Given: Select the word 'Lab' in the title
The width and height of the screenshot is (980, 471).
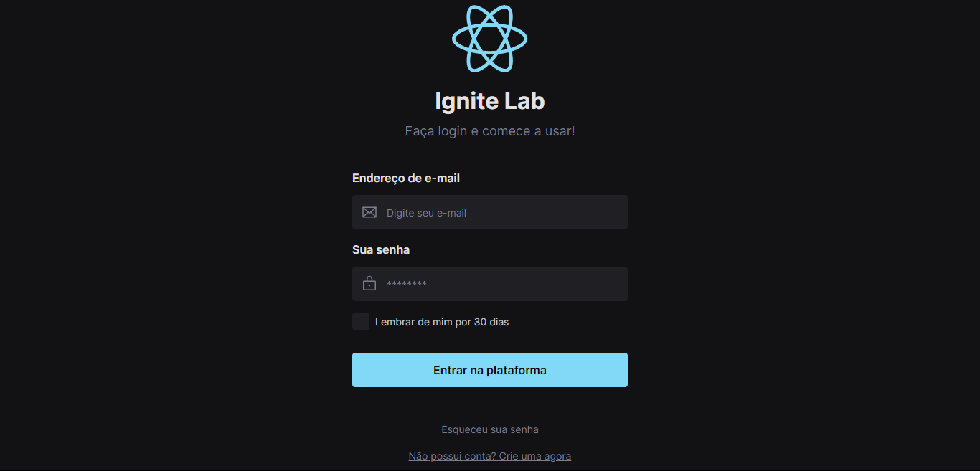Looking at the screenshot, I should tap(524, 101).
